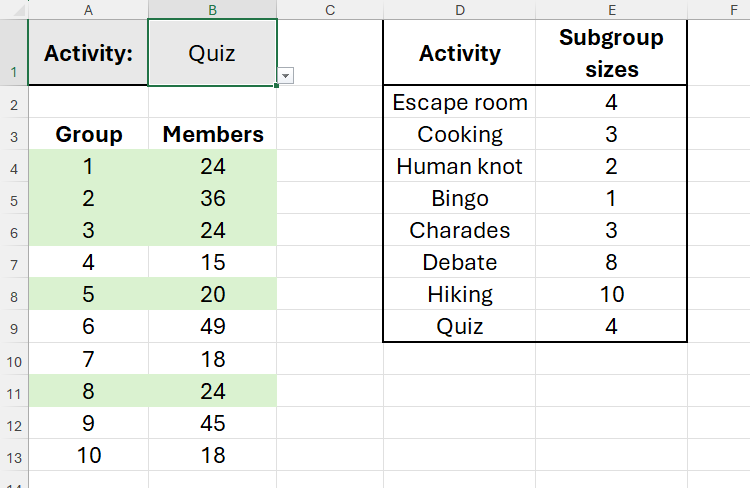
Task: Select column C header
Action: (329, 9)
